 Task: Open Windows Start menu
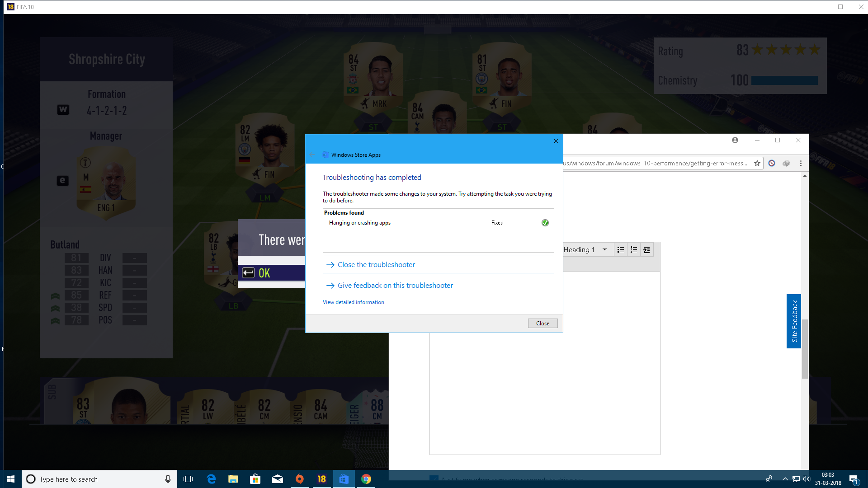11,479
